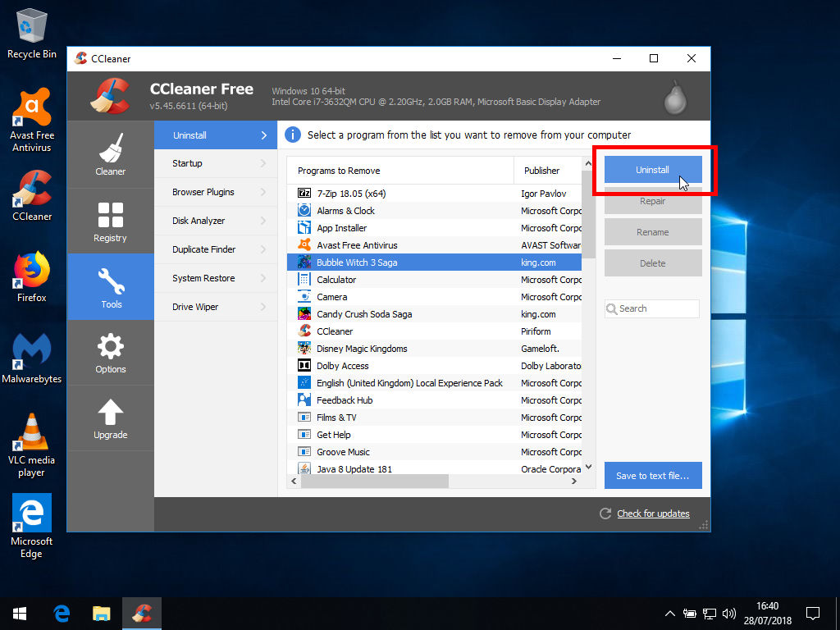
Task: Click the horizontal scroll right arrow
Action: [x=574, y=481]
